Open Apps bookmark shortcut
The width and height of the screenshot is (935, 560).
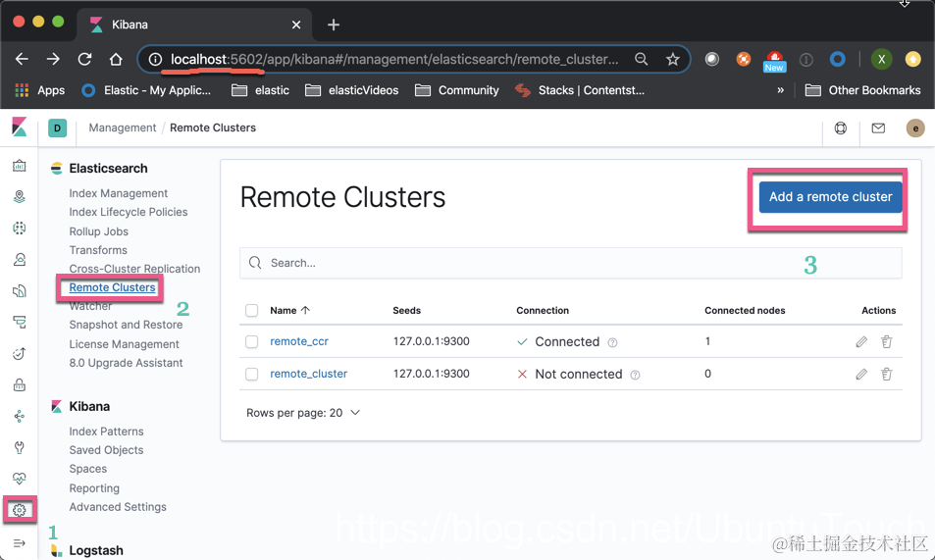tap(39, 90)
